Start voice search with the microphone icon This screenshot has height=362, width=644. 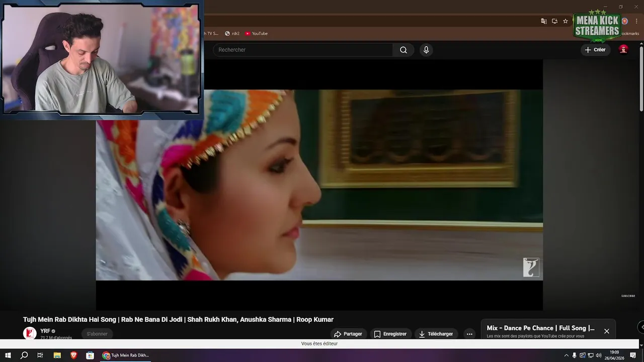click(426, 50)
